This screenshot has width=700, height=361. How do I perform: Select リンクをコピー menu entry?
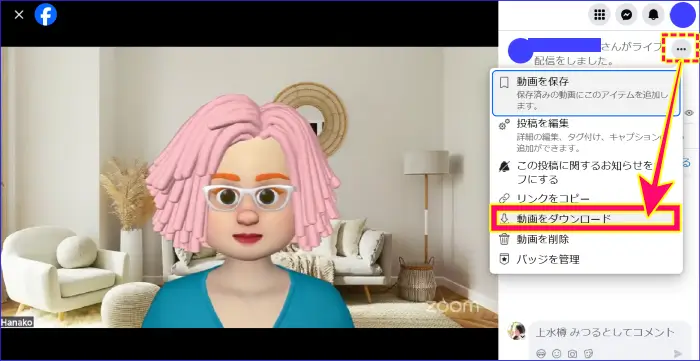click(x=586, y=198)
